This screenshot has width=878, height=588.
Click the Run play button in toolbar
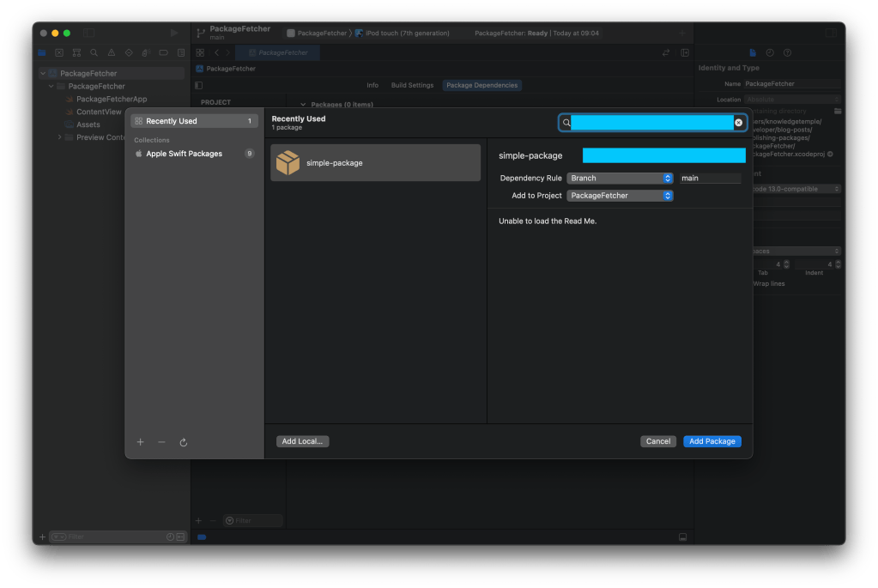click(x=174, y=33)
